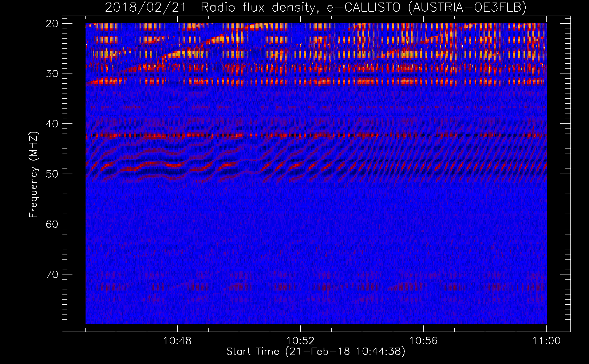Screen dimensions: 589x364
Task: Click the plot title 'Radio flux density, e-CALLISTO'
Action: (x=301, y=7)
